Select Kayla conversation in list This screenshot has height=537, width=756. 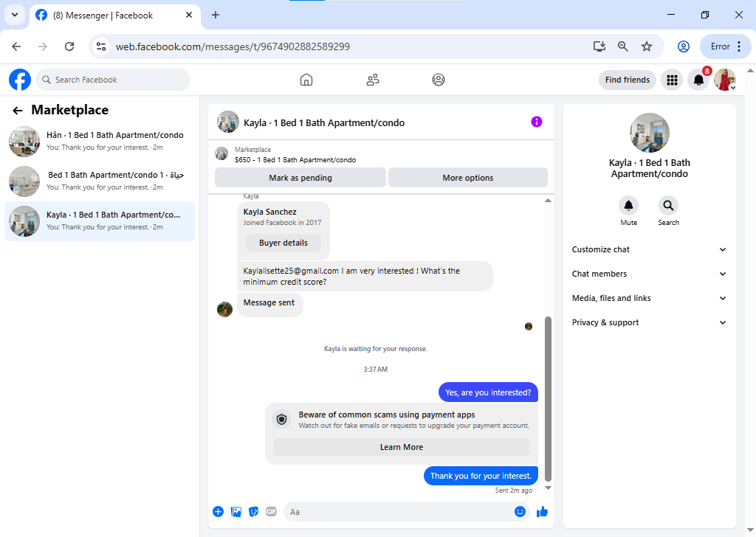tap(100, 221)
